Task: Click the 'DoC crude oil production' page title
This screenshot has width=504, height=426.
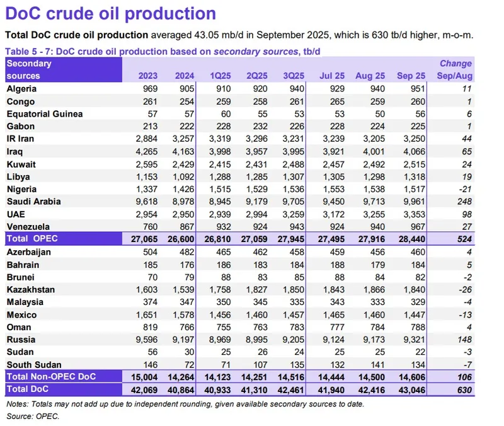Action: point(111,13)
